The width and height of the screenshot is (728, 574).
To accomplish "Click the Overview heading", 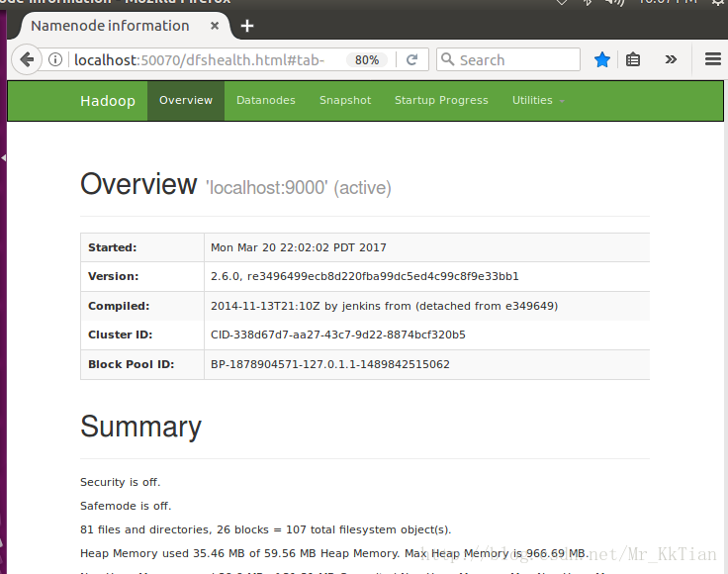I will [x=138, y=184].
